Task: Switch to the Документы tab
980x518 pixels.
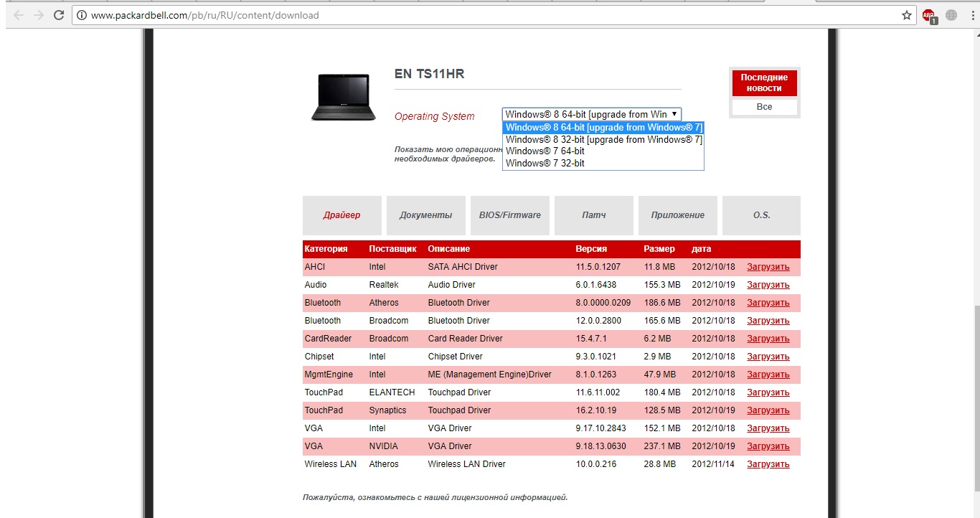Action: (x=426, y=215)
